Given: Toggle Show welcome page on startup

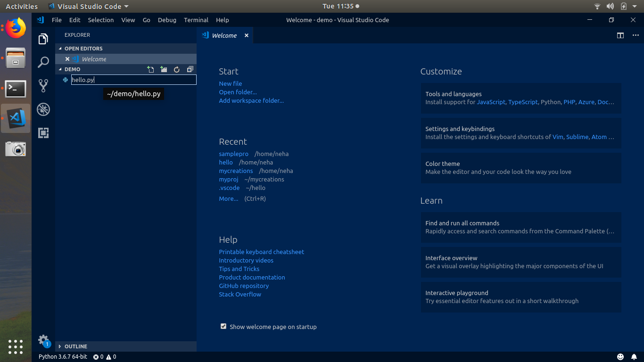Looking at the screenshot, I should pos(223,326).
